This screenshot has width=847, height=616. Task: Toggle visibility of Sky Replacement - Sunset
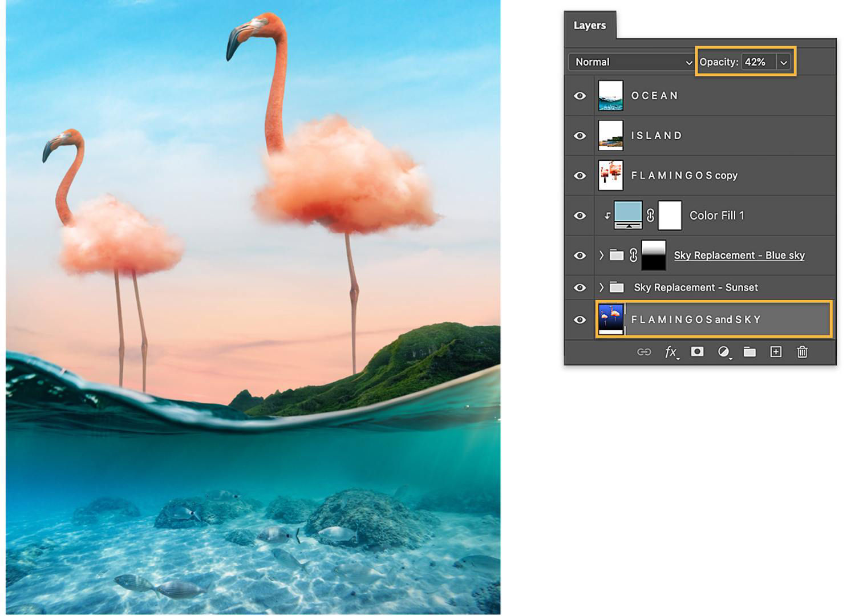pyautogui.click(x=580, y=287)
